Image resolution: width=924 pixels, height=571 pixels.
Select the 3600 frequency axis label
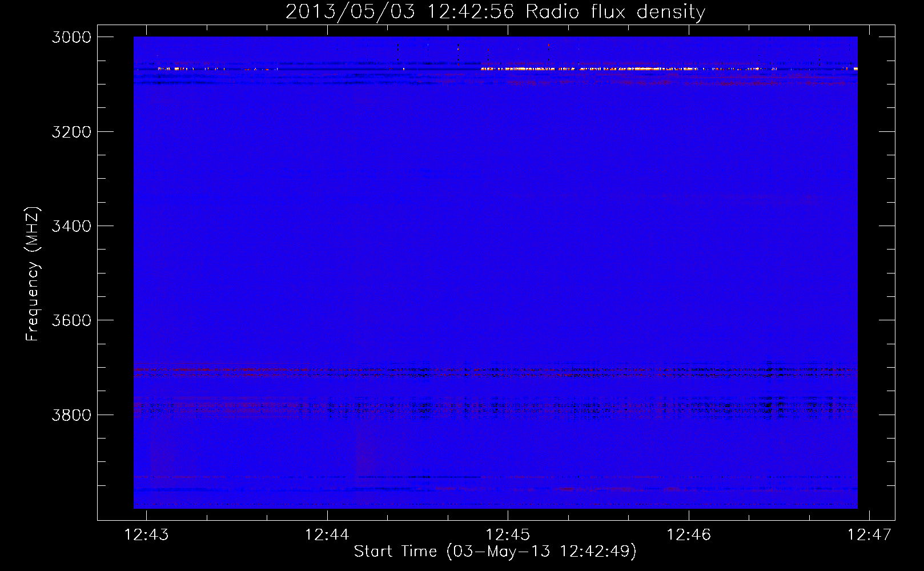71,320
